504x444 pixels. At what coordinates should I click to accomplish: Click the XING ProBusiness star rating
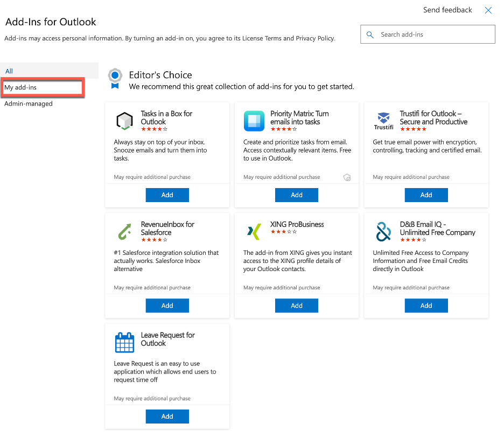point(284,232)
